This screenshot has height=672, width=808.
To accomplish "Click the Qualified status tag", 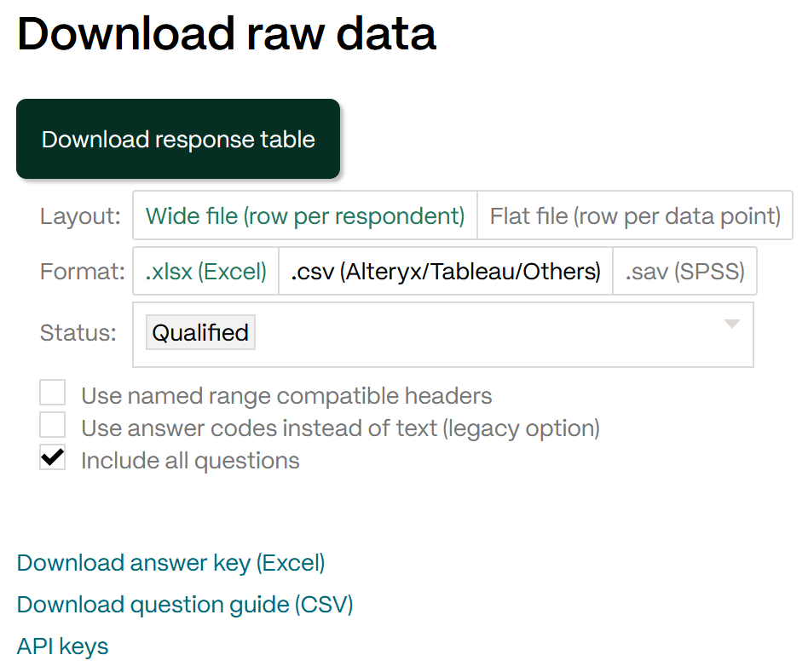I will tap(200, 332).
